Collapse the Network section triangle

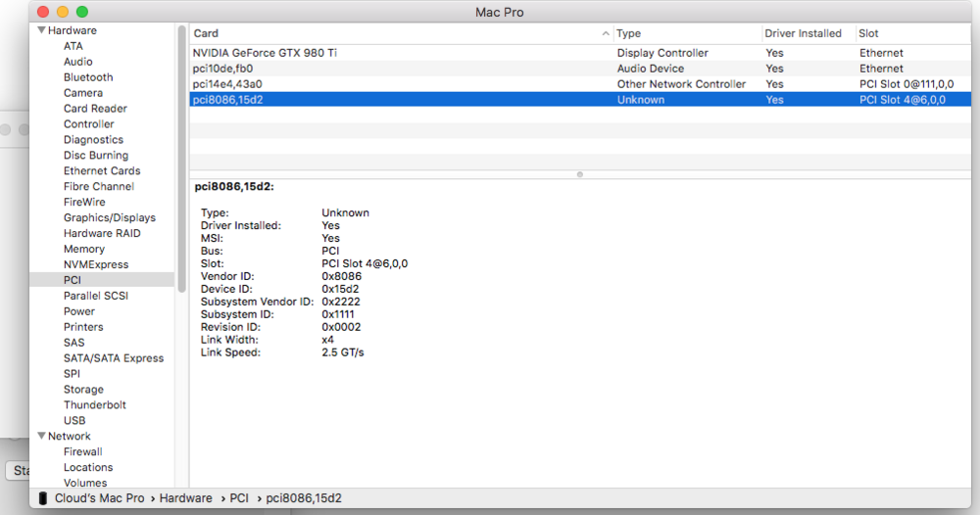pyautogui.click(x=41, y=437)
